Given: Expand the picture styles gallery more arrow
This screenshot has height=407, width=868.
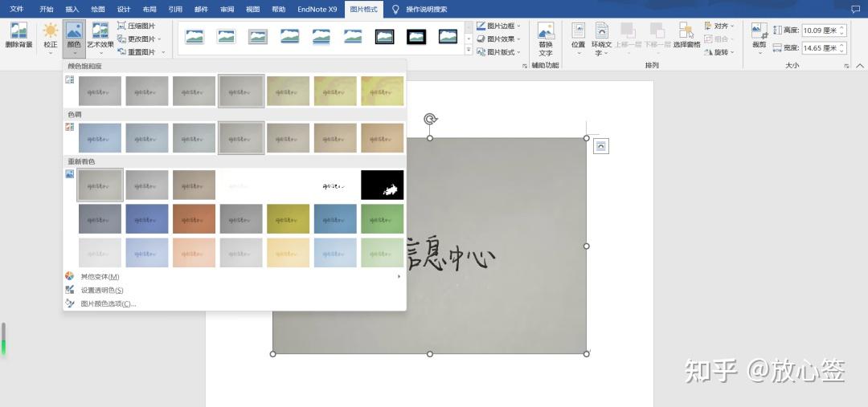Looking at the screenshot, I should coord(469,51).
